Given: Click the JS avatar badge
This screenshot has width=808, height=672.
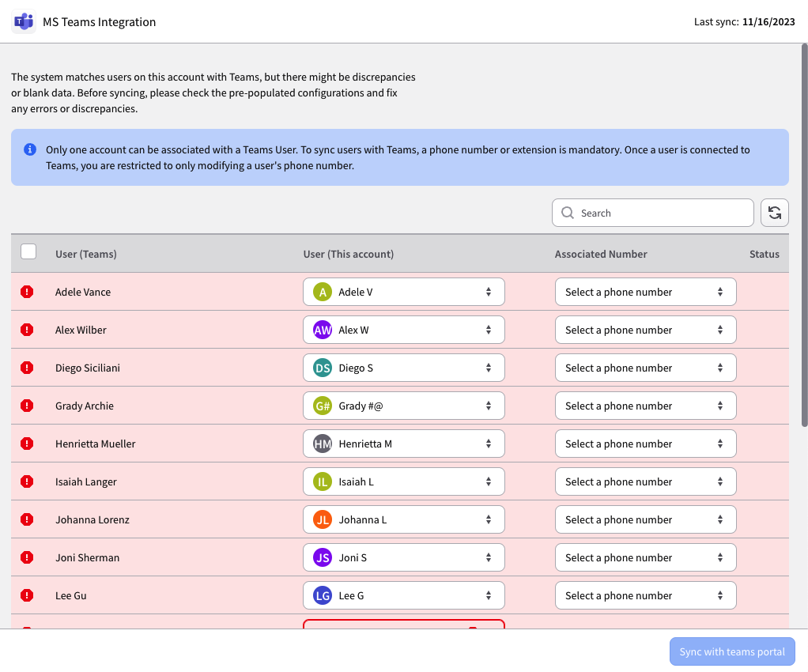Looking at the screenshot, I should coord(323,557).
